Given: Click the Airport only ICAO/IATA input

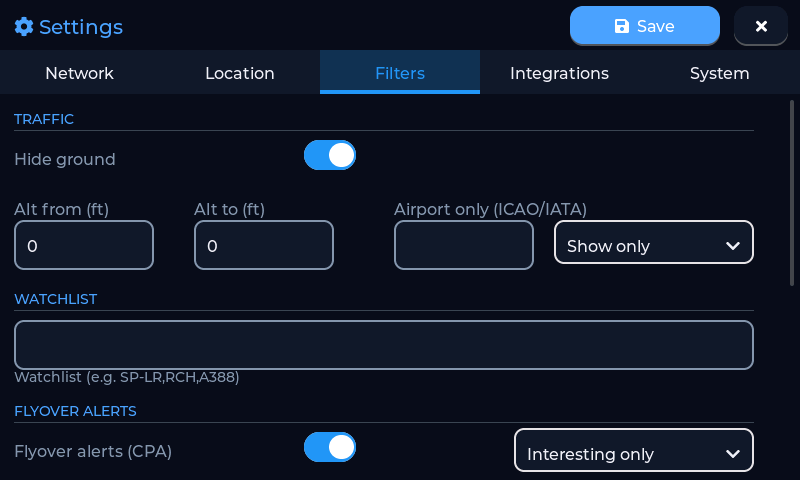Looking at the screenshot, I should click(464, 245).
